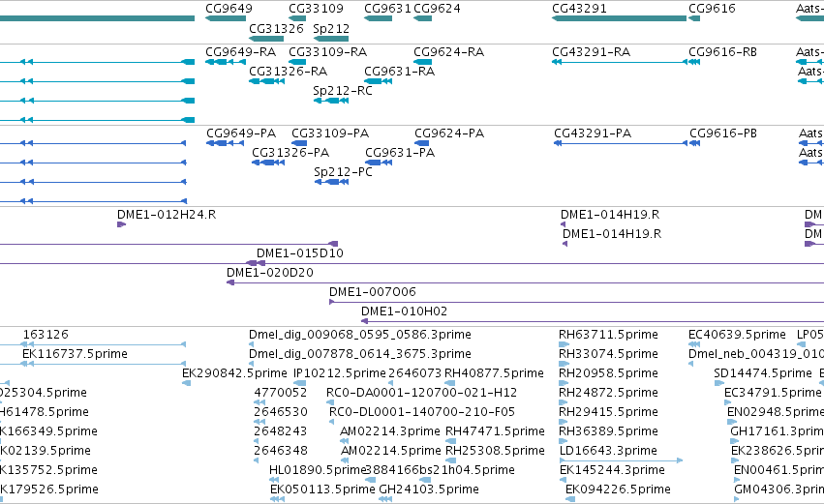Screen dimensions: 824x504
Task: Open the 2646348 EST label
Action: click(x=281, y=451)
